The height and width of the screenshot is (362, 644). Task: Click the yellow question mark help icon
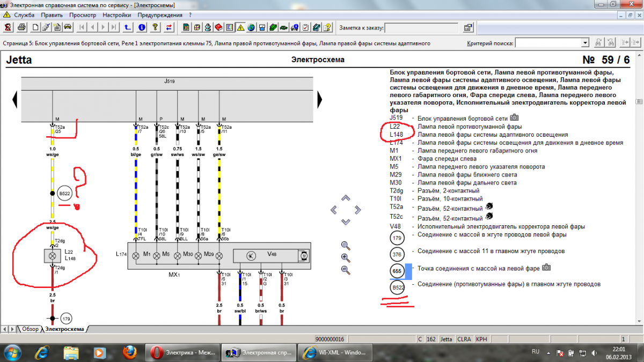coord(156,27)
